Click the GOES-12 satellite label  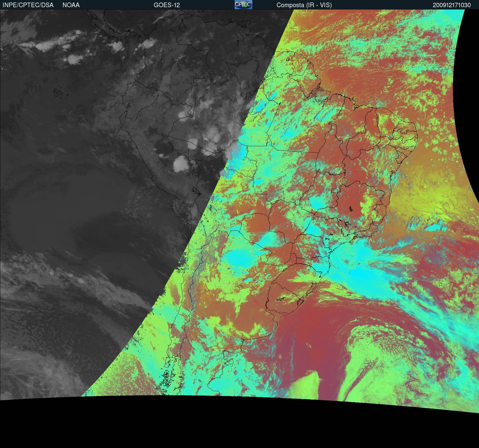(167, 5)
